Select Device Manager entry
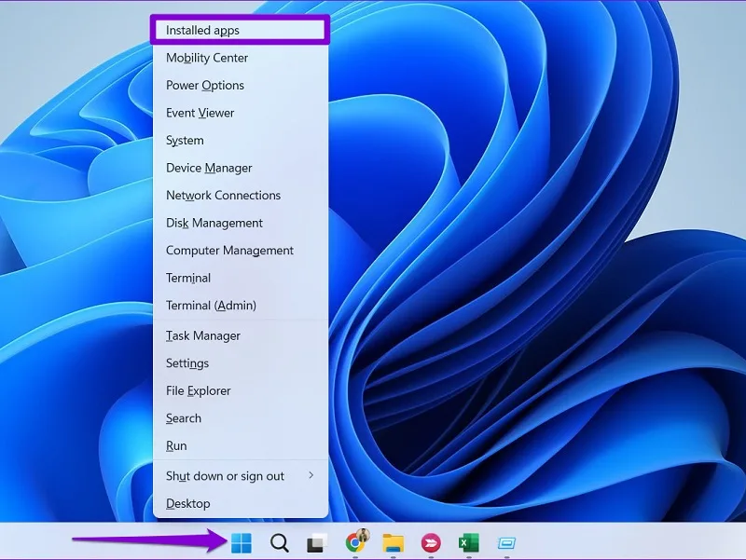746x560 pixels. tap(241, 168)
